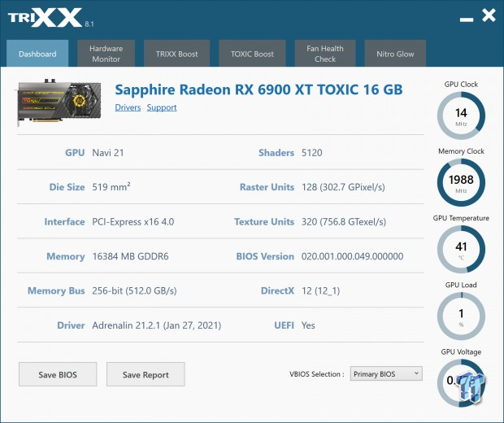This screenshot has width=504, height=423.
Task: Click the Memory value 16384 MB GDDR6
Action: coord(130,256)
